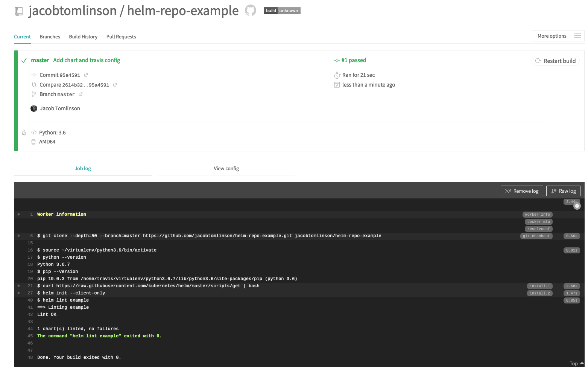The height and width of the screenshot is (372, 588).
Task: Toggle the log follow circle indicator
Action: 577,206
